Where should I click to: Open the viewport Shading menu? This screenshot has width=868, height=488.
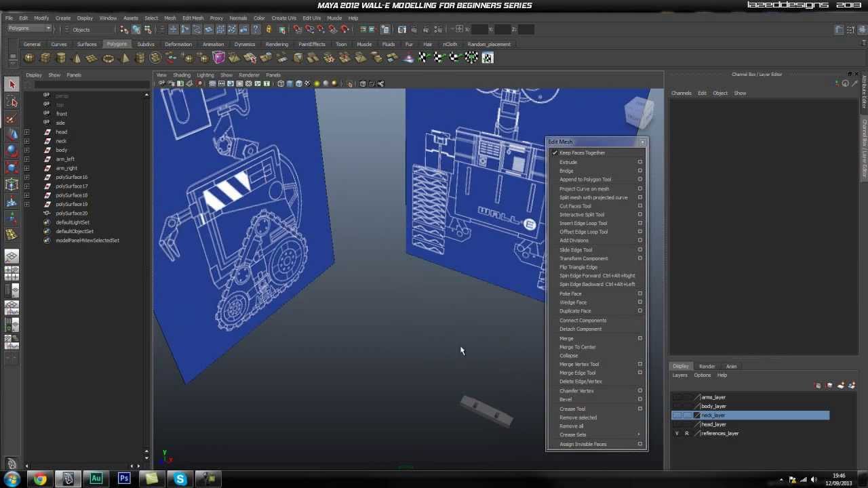(x=182, y=75)
